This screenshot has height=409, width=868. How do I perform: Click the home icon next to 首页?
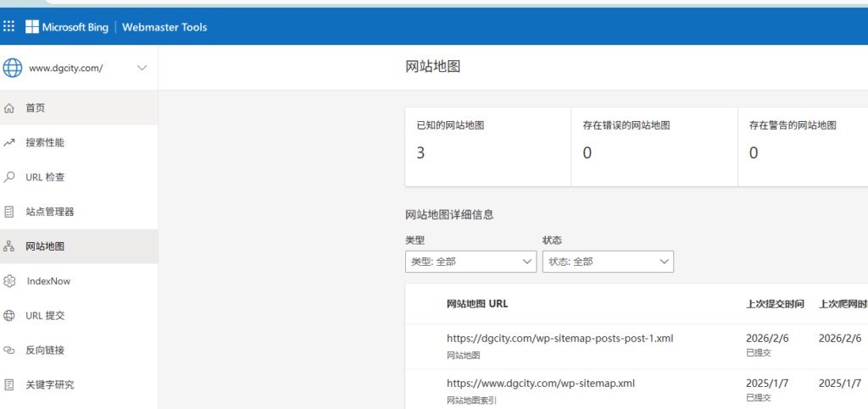click(8, 108)
